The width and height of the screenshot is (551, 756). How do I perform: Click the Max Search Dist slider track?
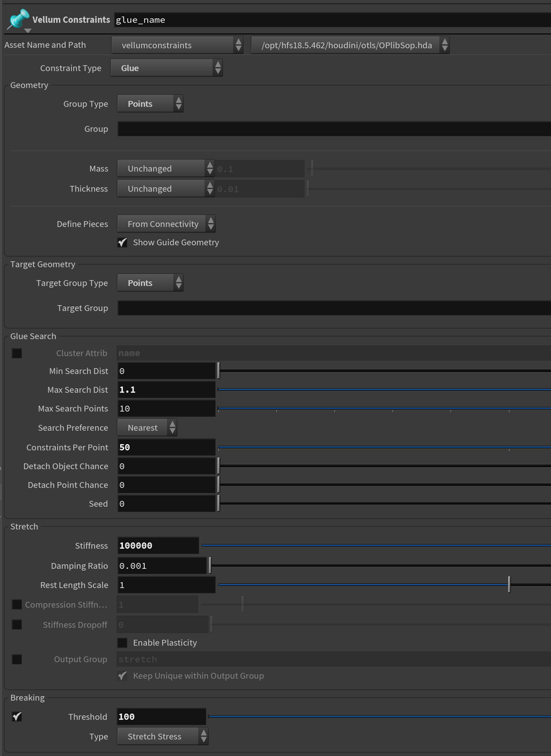[384, 390]
